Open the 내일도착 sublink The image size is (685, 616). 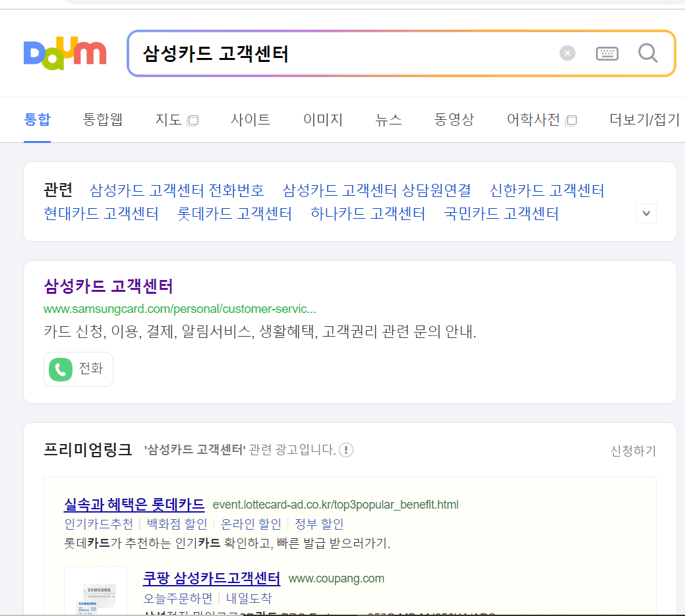click(249, 598)
